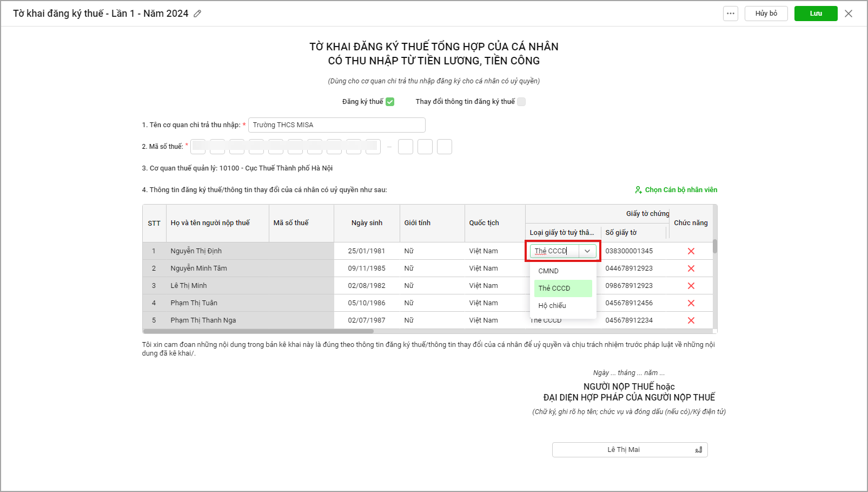This screenshot has height=492, width=868.
Task: Choose Hộ chiếu option in list
Action: pos(552,306)
